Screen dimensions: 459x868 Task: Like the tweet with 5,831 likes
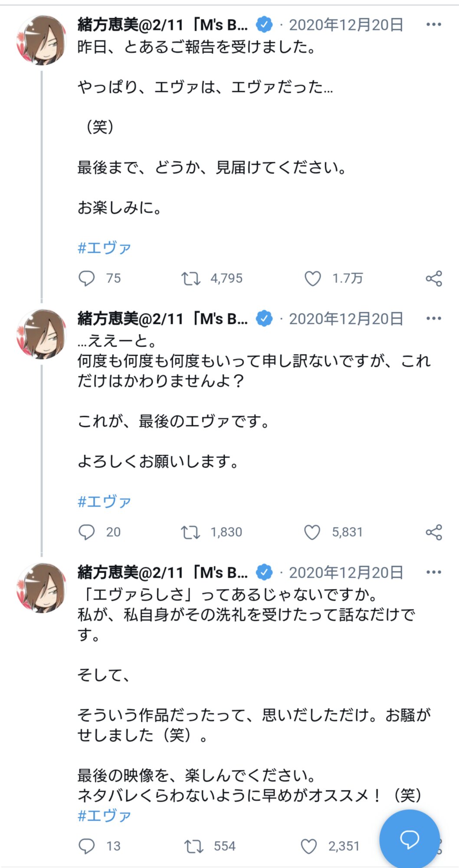312,532
